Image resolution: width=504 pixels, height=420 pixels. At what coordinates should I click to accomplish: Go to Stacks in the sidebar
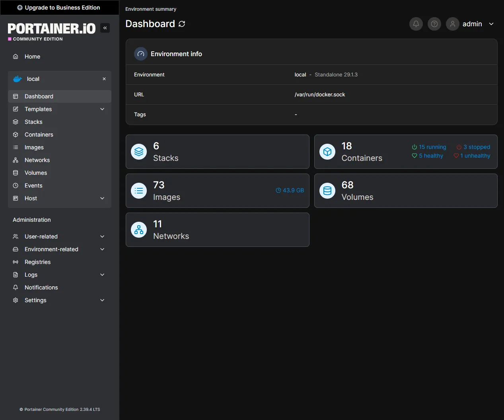coord(60,122)
